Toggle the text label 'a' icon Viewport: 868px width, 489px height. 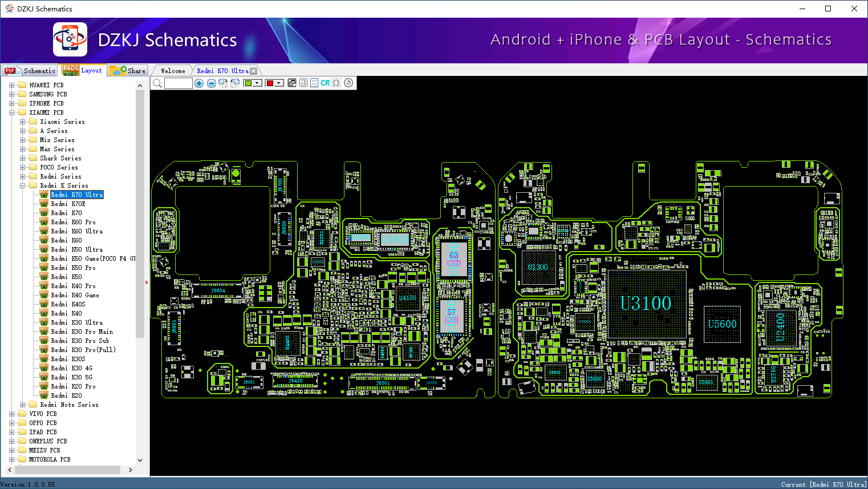[x=303, y=83]
